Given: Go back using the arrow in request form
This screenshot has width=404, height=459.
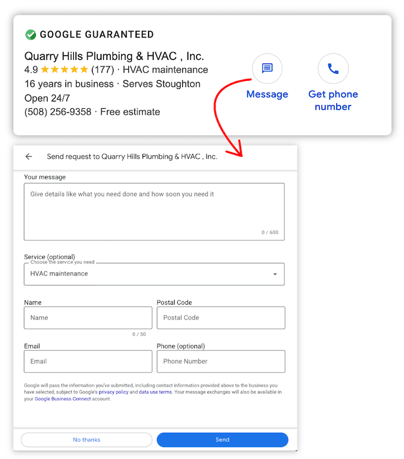Looking at the screenshot, I should [29, 156].
